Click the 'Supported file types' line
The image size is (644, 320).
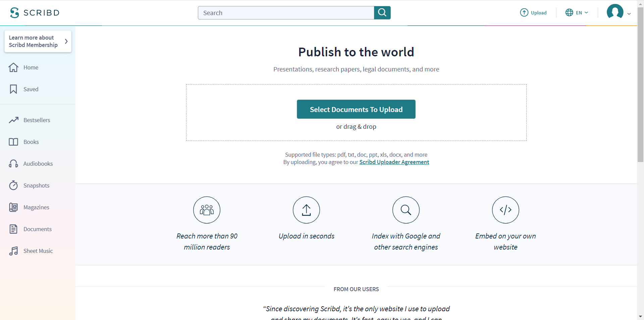tap(356, 155)
